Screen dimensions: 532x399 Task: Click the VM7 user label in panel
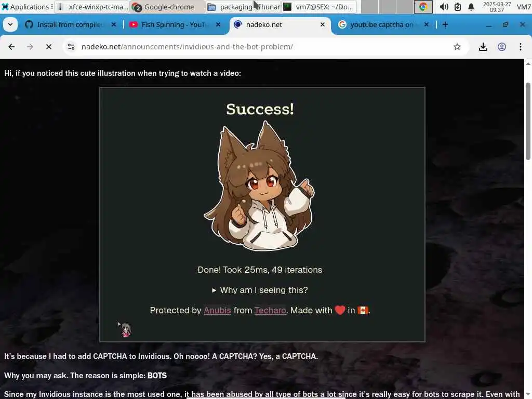pos(524,7)
